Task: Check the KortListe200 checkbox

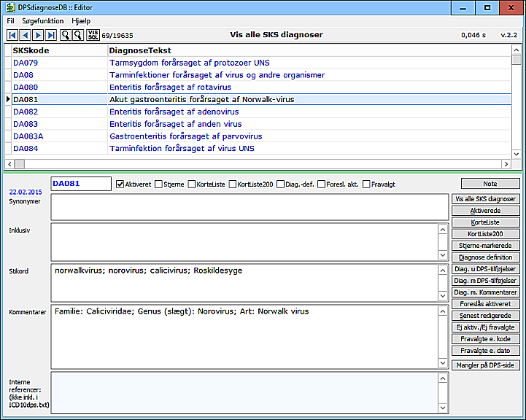Action: [233, 184]
